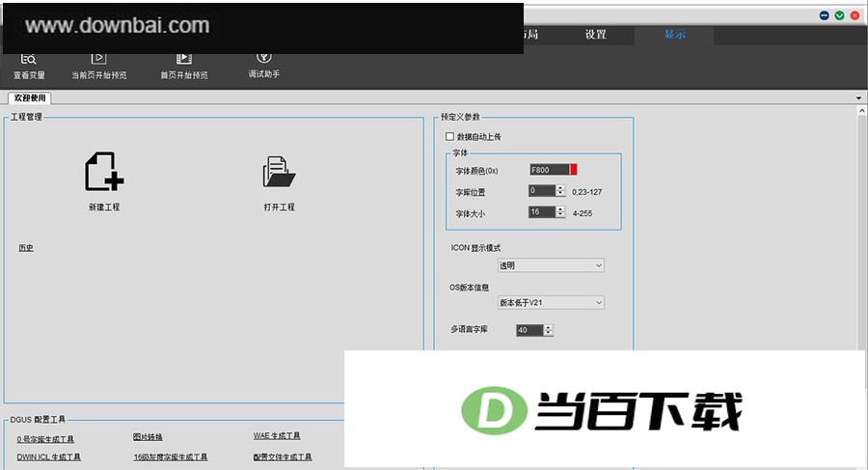The width and height of the screenshot is (868, 470).
Task: Maximize the window with green button
Action: 840,15
